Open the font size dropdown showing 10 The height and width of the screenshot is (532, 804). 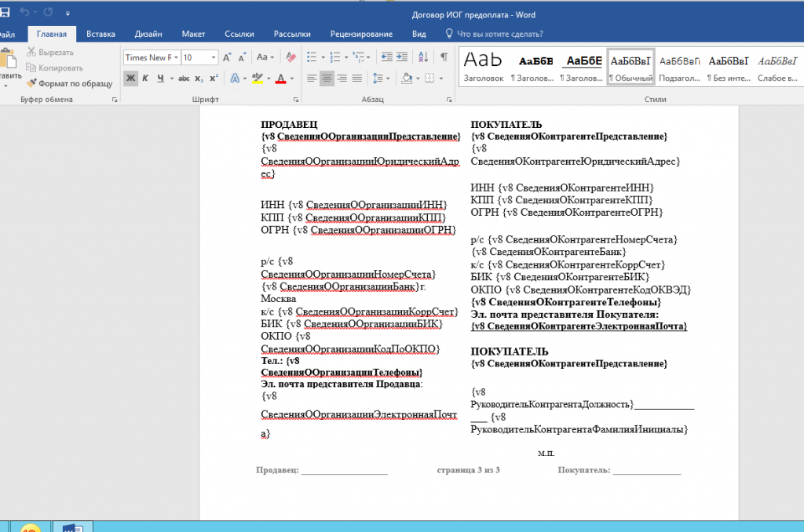click(214, 57)
